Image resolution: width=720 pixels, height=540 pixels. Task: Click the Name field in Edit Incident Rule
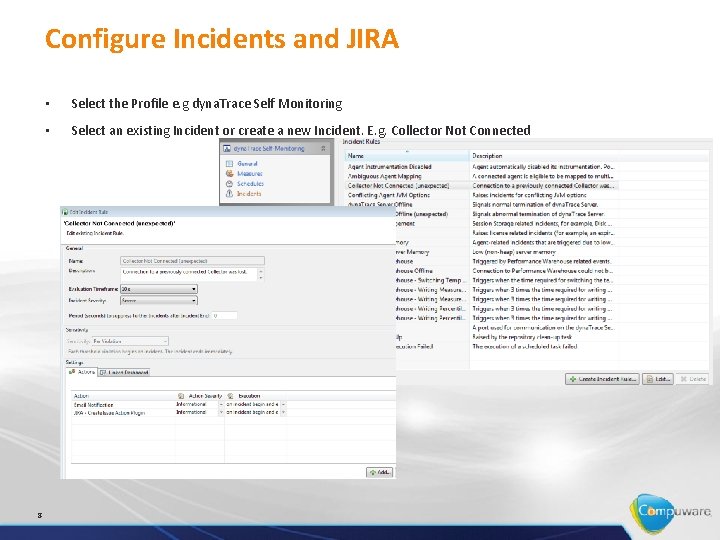[192, 261]
